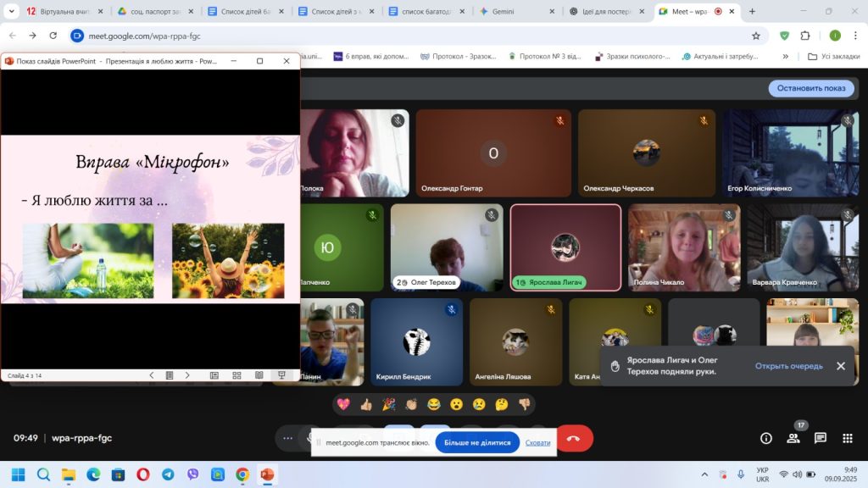Open the participants list panel
This screenshot has width=868, height=488.
click(x=793, y=438)
